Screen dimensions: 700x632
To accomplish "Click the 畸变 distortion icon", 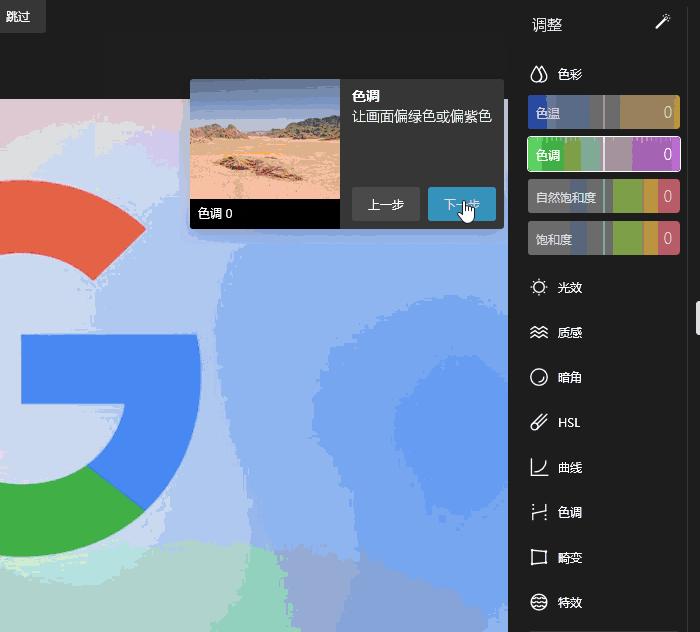I will click(x=538, y=557).
